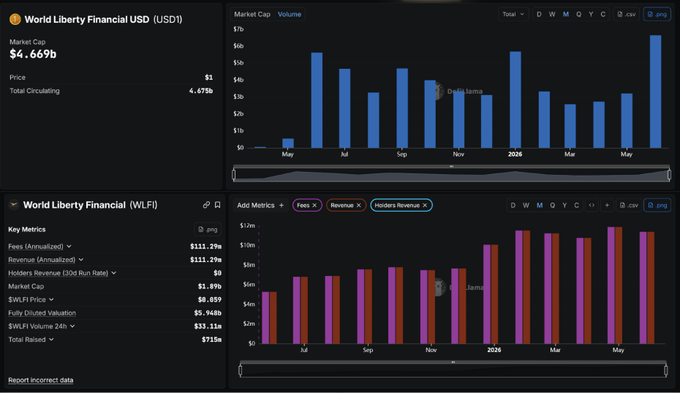
Task: Click the right handle of USD1 range slider
Action: [x=669, y=175]
